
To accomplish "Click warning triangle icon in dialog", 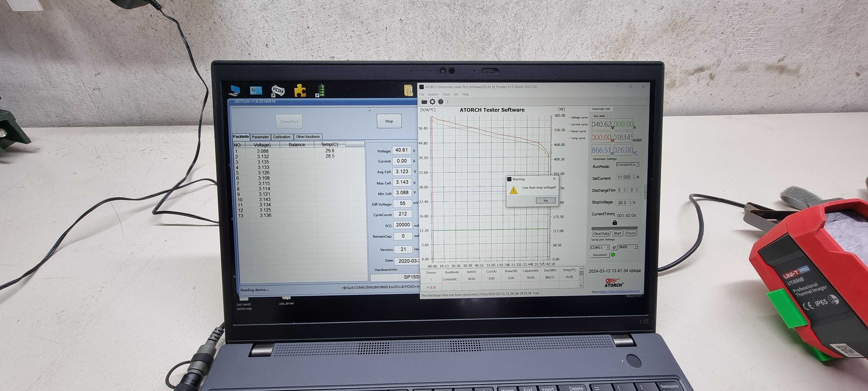I will click(x=513, y=190).
